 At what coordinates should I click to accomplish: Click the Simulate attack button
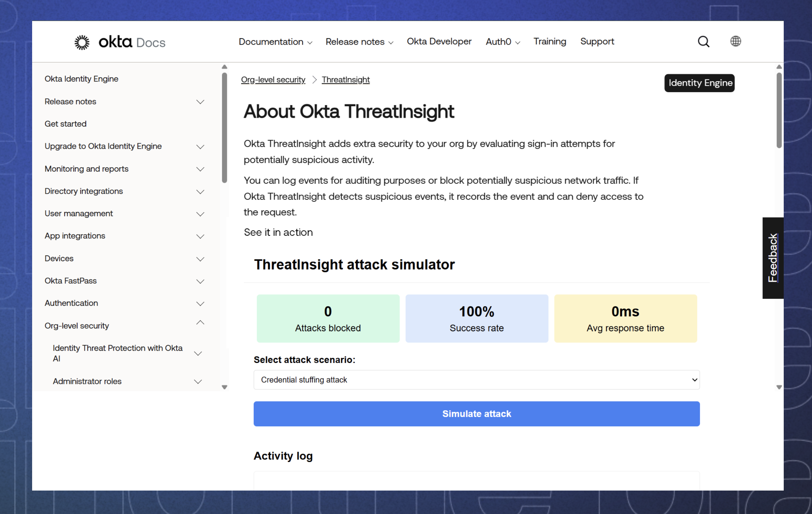(x=476, y=414)
